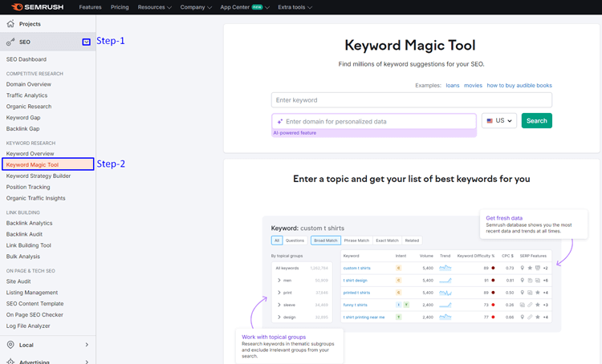Open SEO Dashboard
This screenshot has height=364, width=602.
(x=26, y=59)
